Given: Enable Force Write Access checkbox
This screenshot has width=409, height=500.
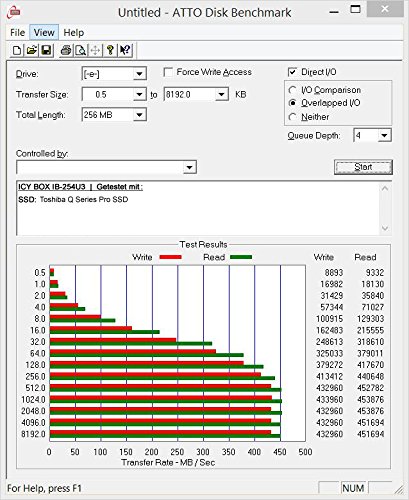Looking at the screenshot, I should (168, 72).
